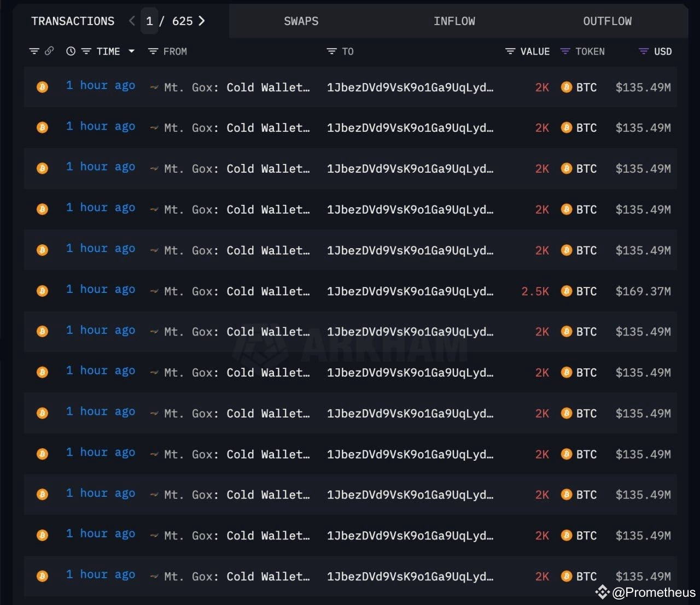The image size is (700, 605).
Task: Go to previous transactions page
Action: coord(132,21)
